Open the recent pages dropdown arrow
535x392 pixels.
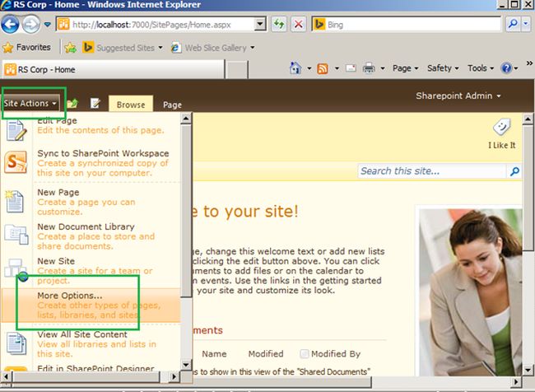[48, 25]
